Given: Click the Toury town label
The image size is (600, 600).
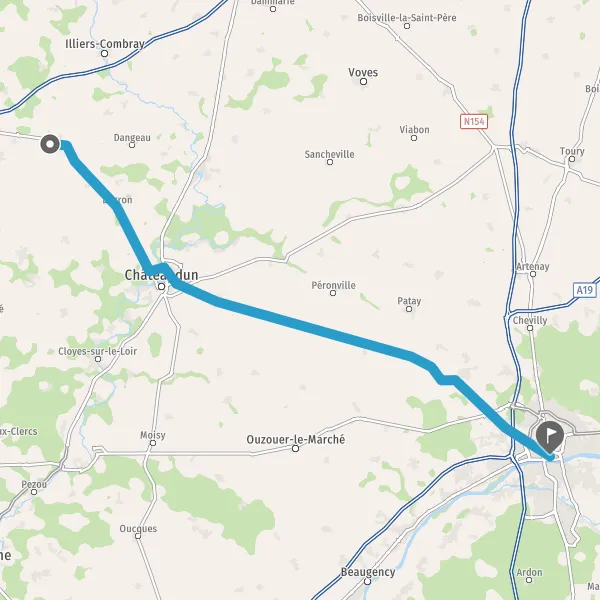Looking at the screenshot, I should pos(572,151).
